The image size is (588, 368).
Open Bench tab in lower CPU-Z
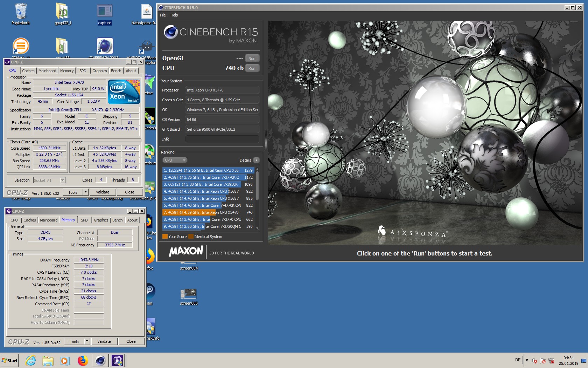point(118,220)
